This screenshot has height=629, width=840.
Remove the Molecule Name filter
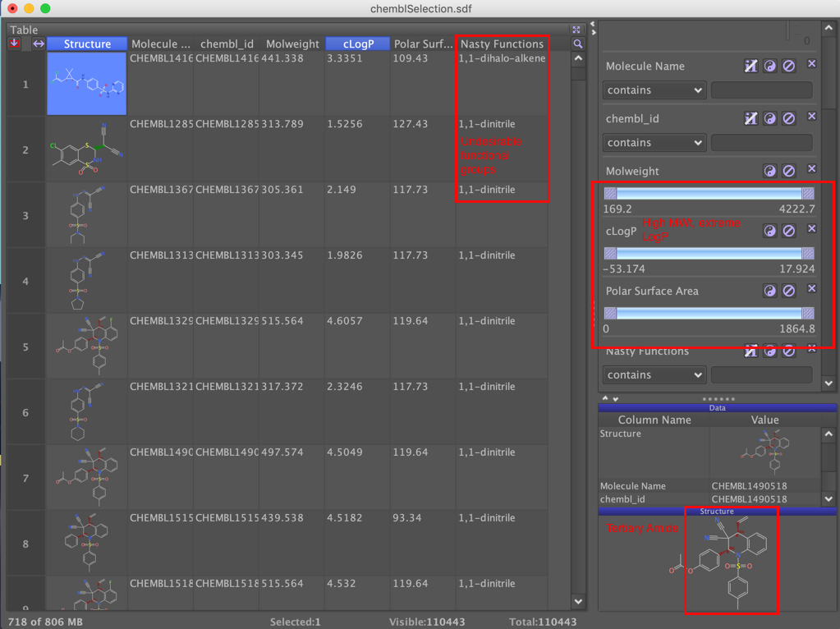tap(811, 64)
